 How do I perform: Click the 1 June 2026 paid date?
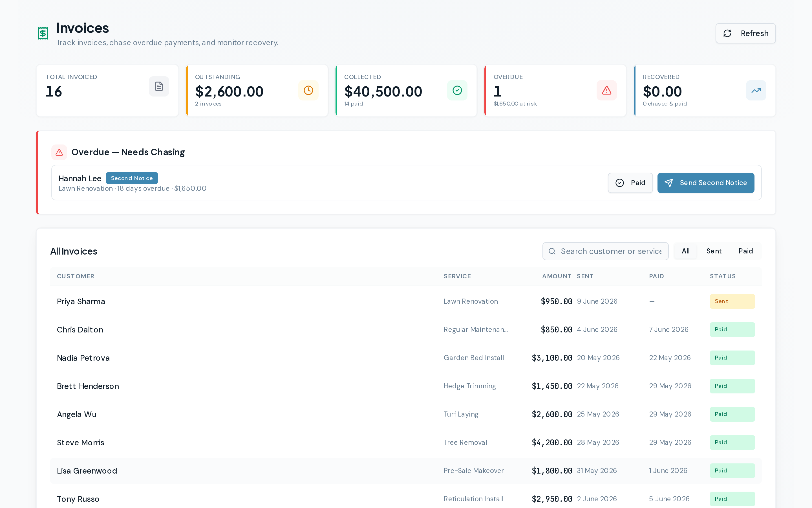[668, 471]
